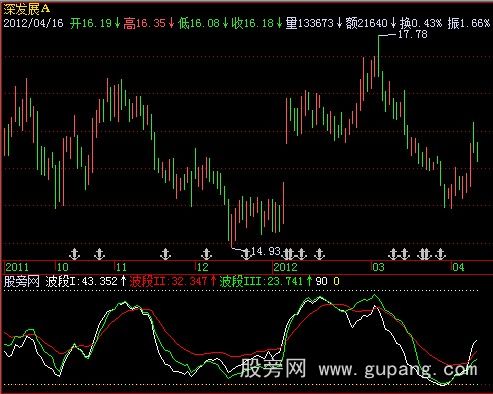Viewport: 493px width, 394px height.
Task: Click the '90' reference level value
Action: pyautogui.click(x=321, y=281)
